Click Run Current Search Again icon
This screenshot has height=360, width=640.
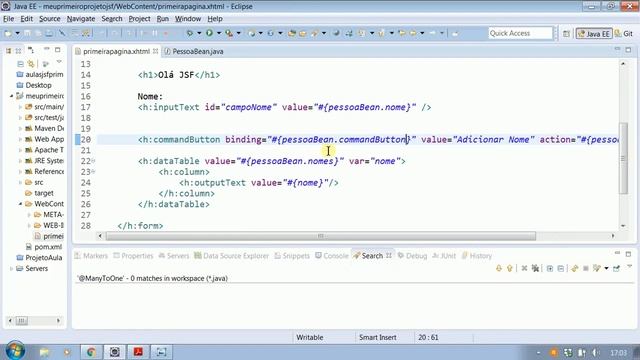[x=575, y=268]
